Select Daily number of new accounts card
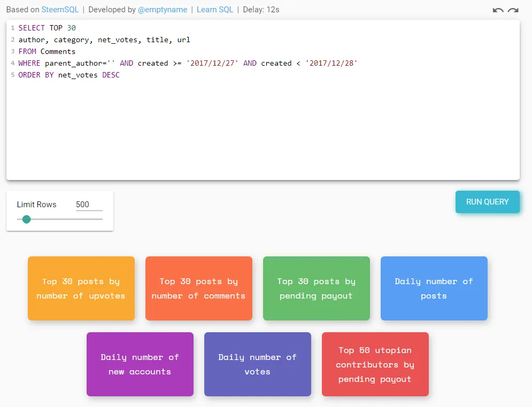The width and height of the screenshot is (532, 407). (140, 364)
